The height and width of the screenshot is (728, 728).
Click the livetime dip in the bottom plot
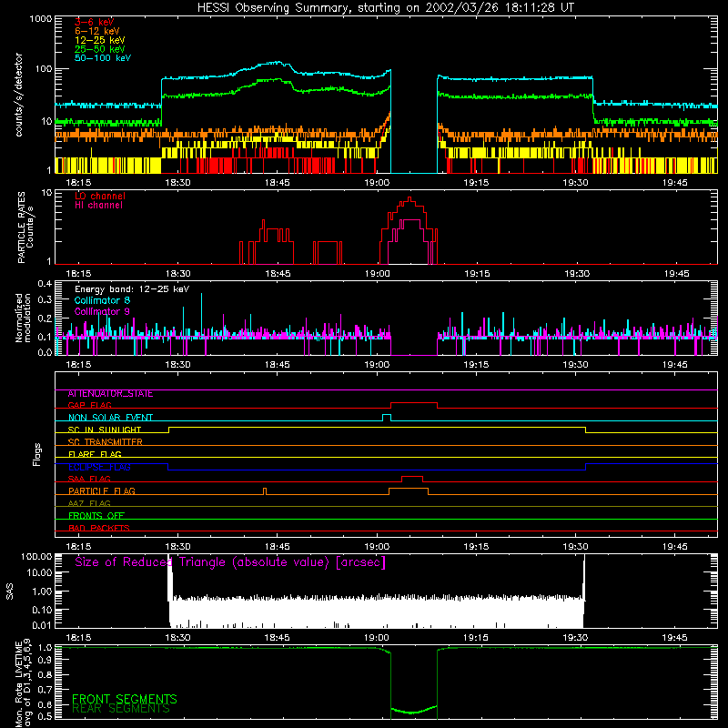point(413,711)
